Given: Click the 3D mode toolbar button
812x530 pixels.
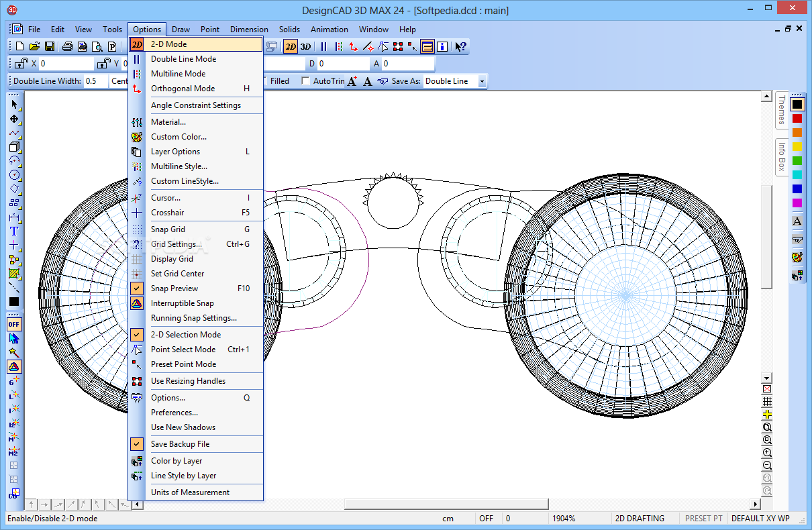Looking at the screenshot, I should 305,46.
